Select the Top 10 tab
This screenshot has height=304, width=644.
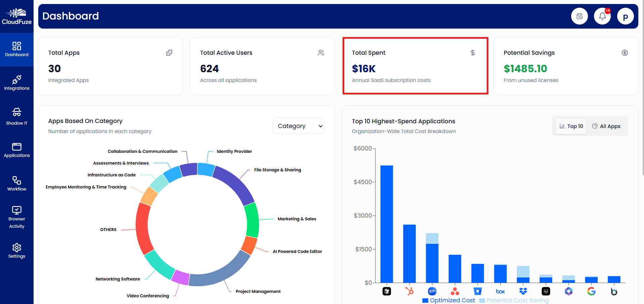click(x=571, y=126)
